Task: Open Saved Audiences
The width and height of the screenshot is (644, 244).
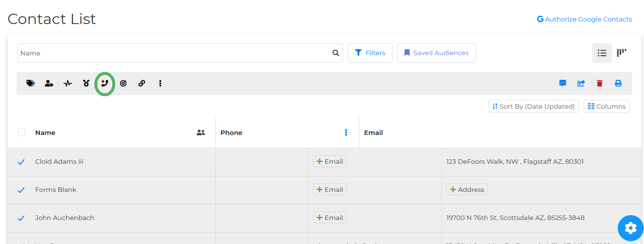Action: coord(436,53)
